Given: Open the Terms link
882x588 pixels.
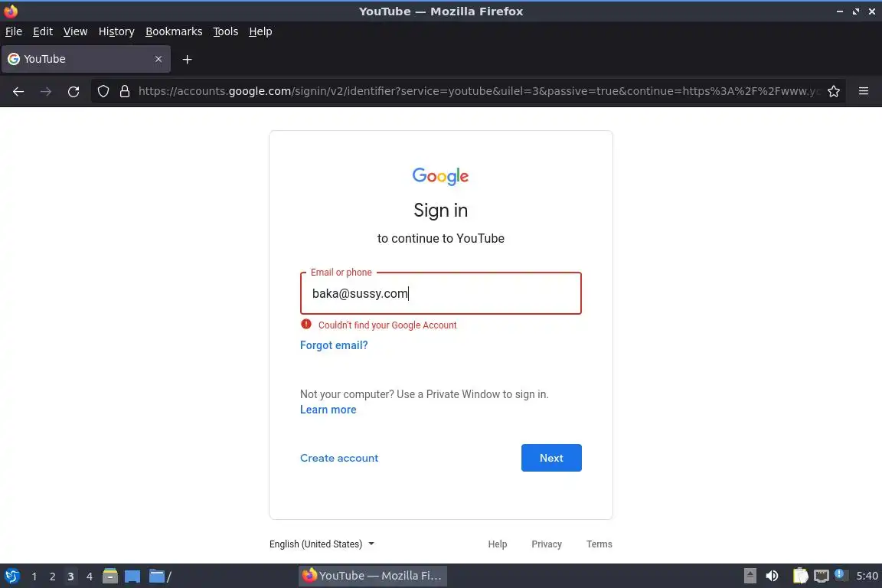Looking at the screenshot, I should click(x=599, y=544).
